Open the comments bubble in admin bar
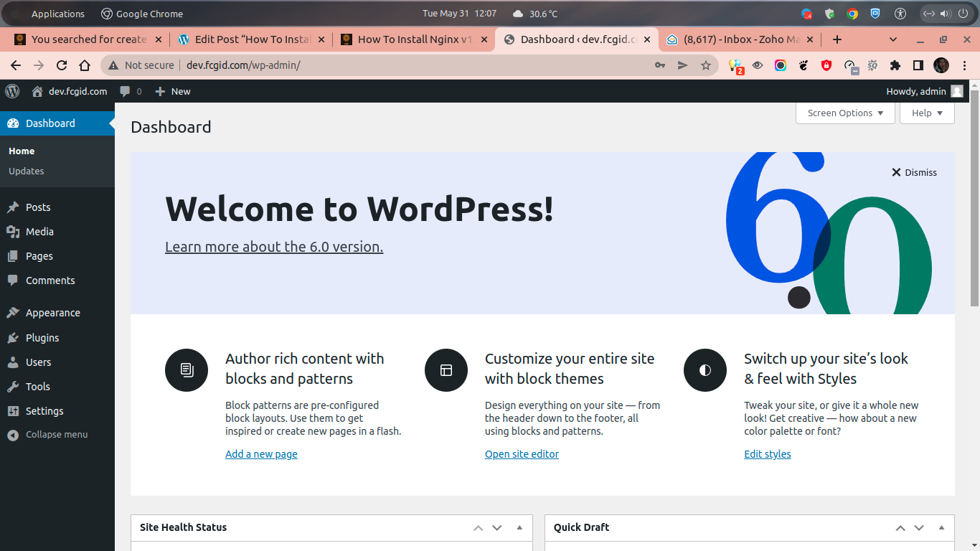Viewport: 980px width, 551px height. [x=131, y=91]
